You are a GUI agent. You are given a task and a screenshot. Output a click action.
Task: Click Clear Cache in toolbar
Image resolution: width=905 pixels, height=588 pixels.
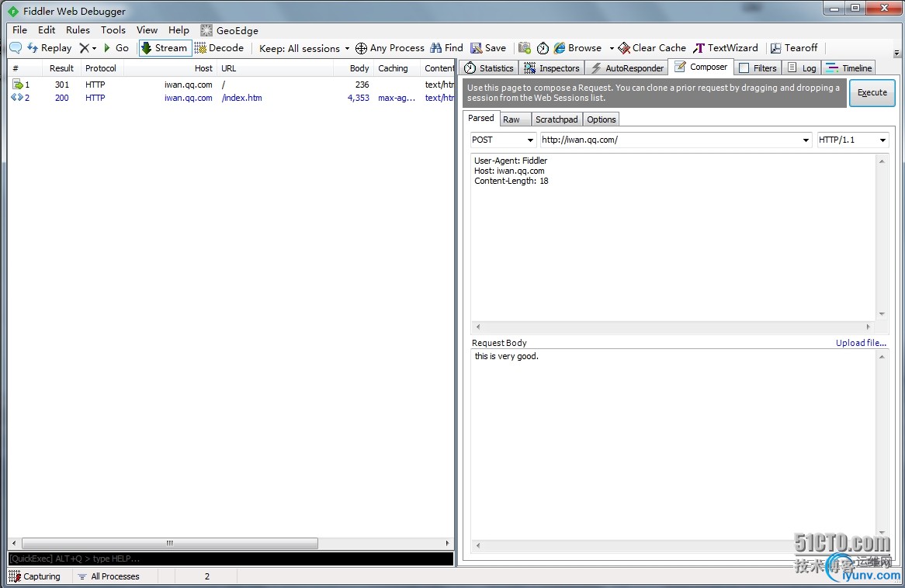[x=652, y=48]
